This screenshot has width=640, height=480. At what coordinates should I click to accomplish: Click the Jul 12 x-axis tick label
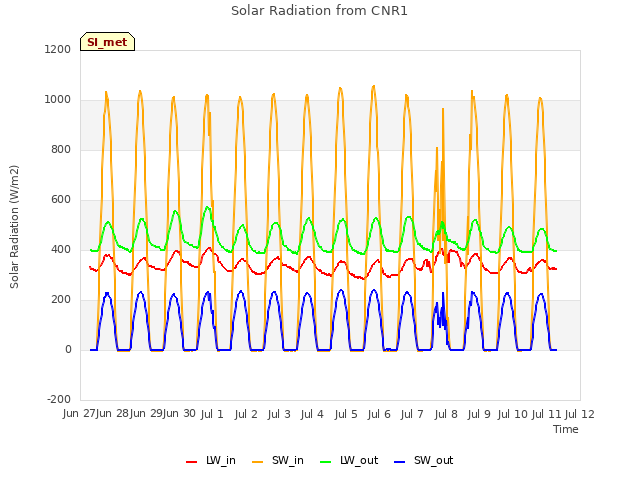[580, 414]
